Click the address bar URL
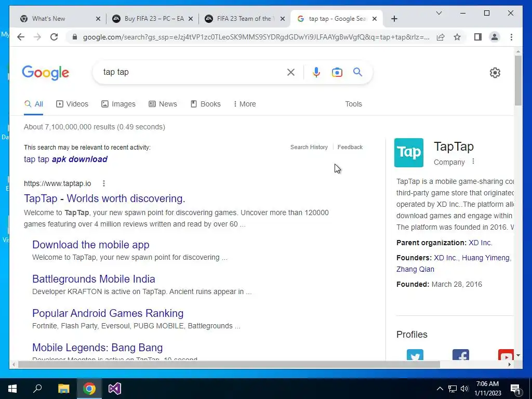 (x=256, y=37)
